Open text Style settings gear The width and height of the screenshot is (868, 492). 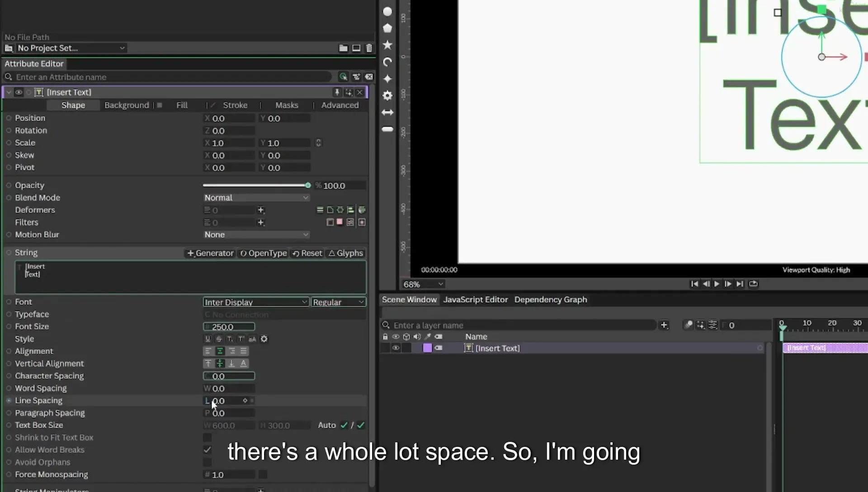(x=264, y=339)
